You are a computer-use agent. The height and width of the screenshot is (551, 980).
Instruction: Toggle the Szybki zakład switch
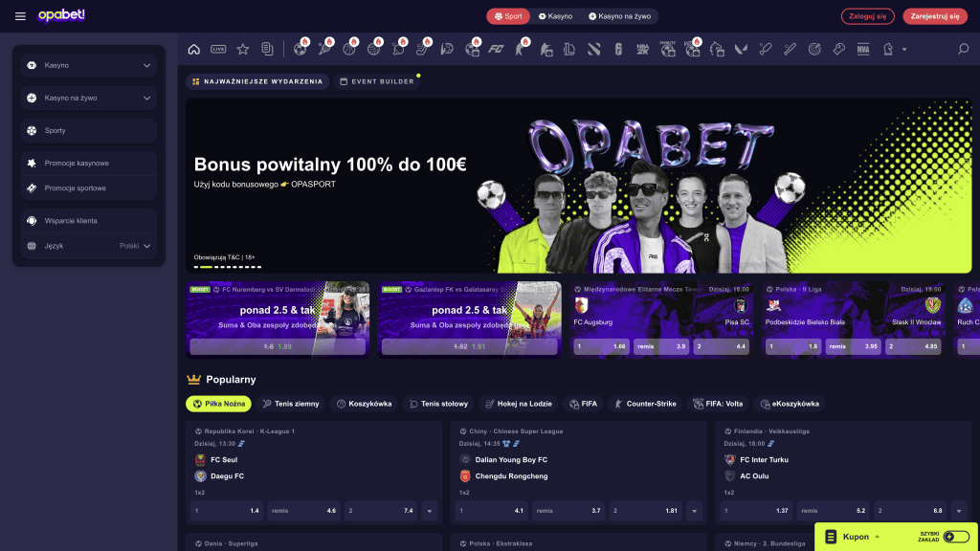click(956, 537)
